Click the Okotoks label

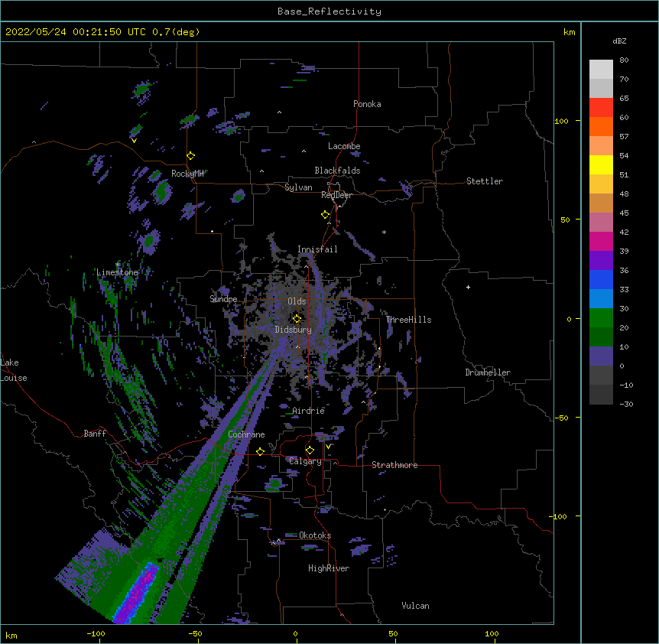(x=315, y=535)
